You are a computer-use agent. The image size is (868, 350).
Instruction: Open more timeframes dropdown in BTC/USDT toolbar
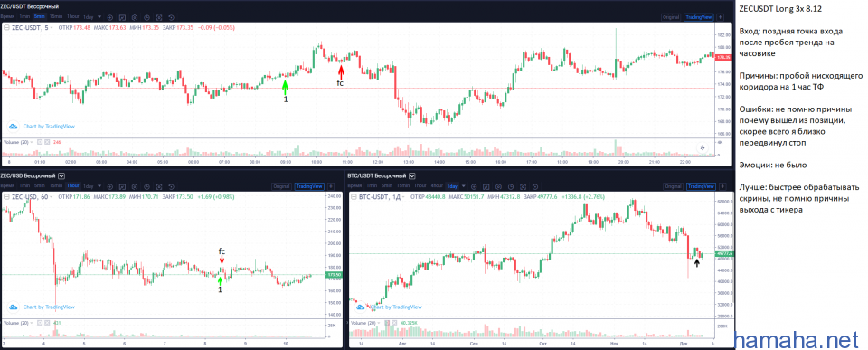463,186
